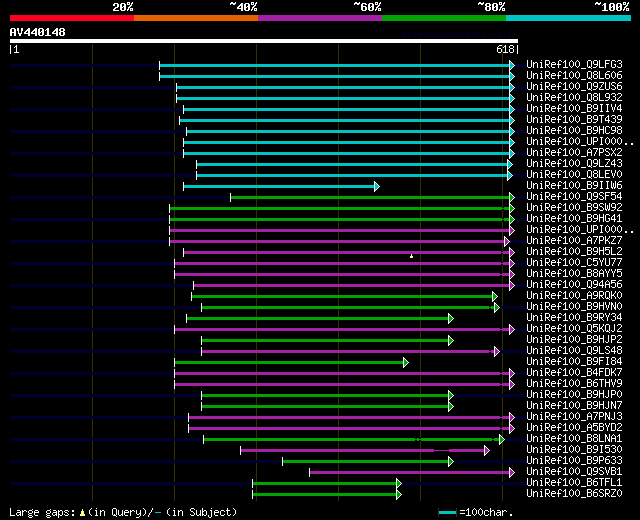
Task: Select the UniRef100_Q9SVB1 label
Action: (x=574, y=472)
